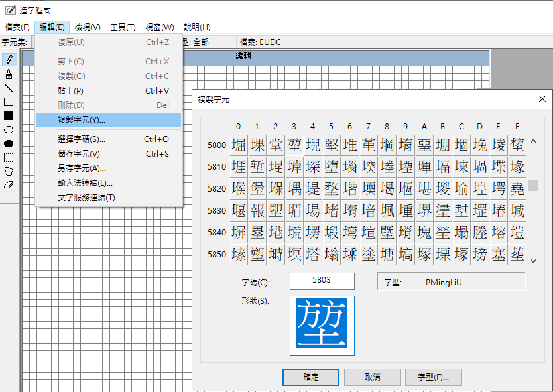
Task: Click the 確定 button
Action: 311,377
